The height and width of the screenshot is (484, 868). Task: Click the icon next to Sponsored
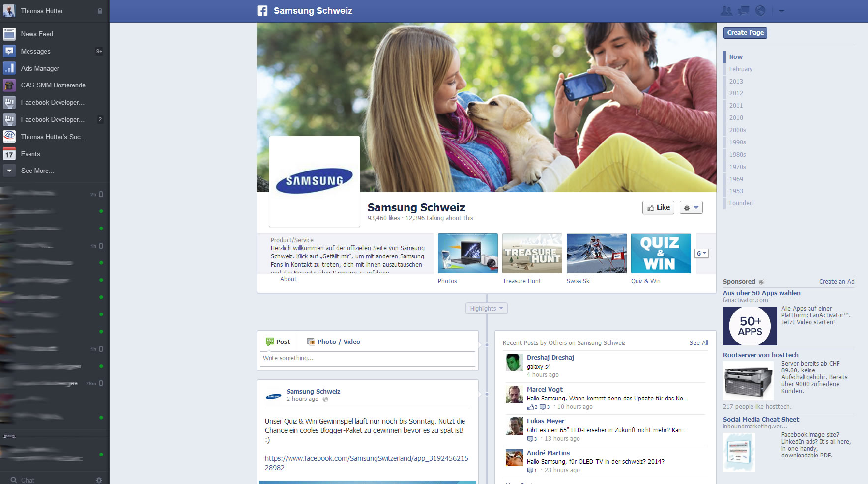(761, 282)
